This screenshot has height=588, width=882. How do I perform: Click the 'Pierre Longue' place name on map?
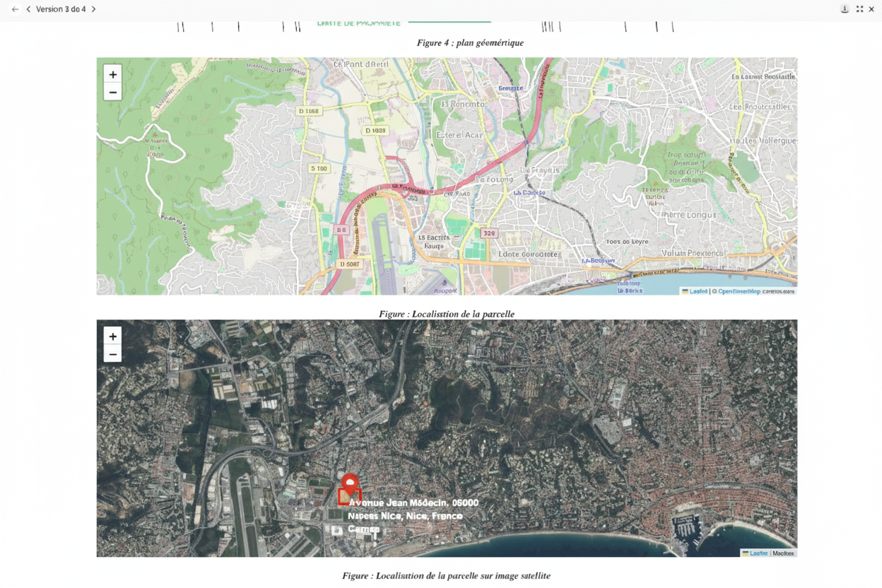688,214
